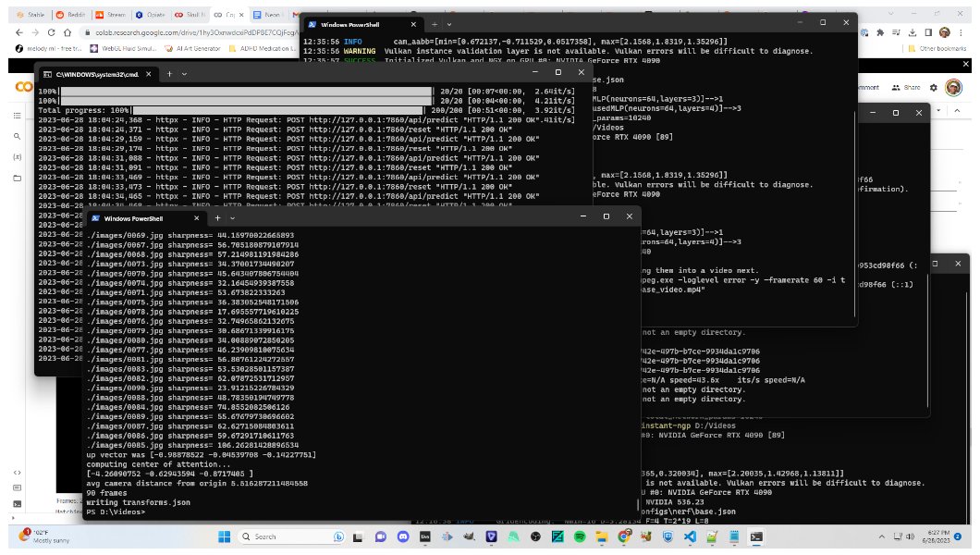Open Colab variables sidebar icon
The height and width of the screenshot is (555, 980).
[x=17, y=157]
